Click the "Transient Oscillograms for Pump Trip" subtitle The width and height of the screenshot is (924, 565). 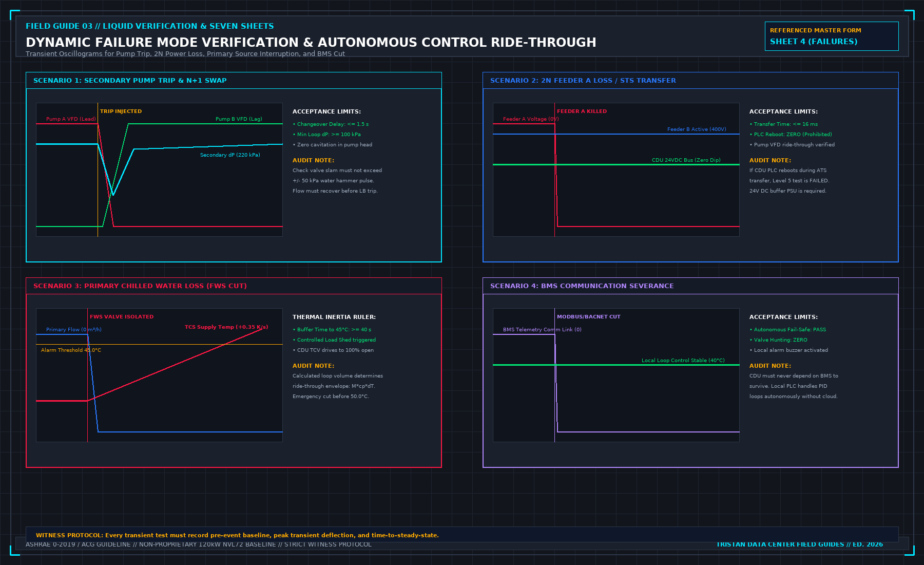click(x=185, y=54)
